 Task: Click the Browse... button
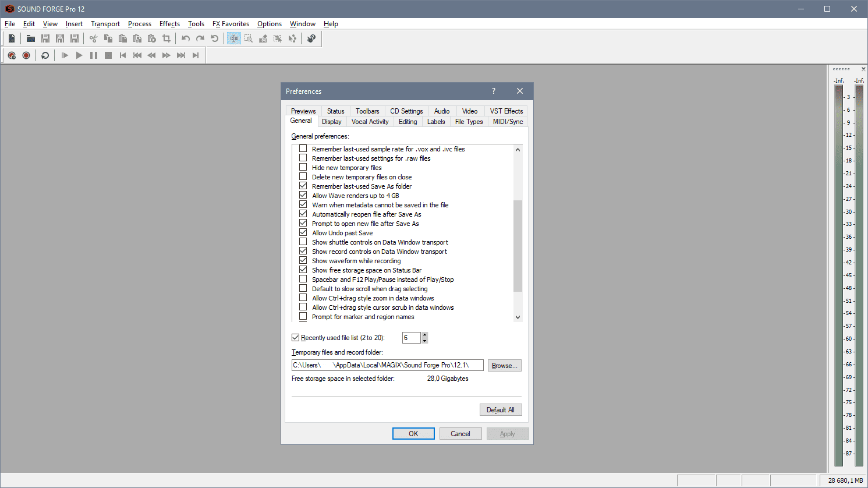click(504, 366)
